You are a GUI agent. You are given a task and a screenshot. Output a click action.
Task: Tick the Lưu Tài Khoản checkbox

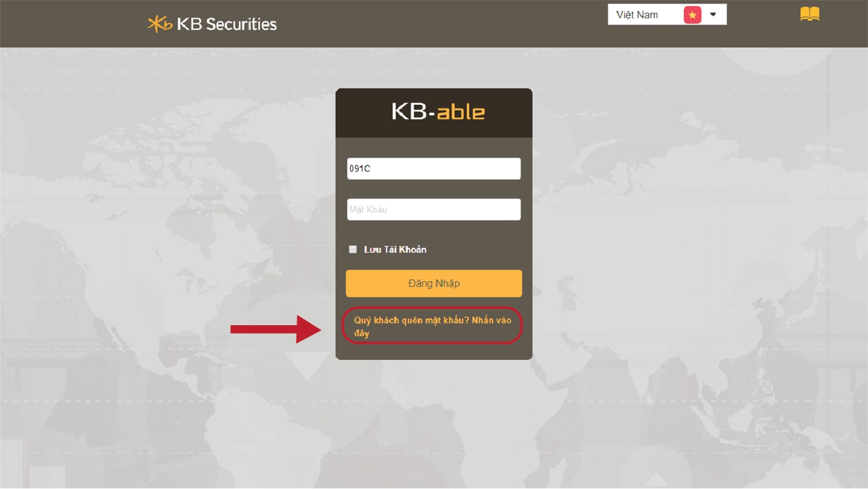pyautogui.click(x=353, y=249)
